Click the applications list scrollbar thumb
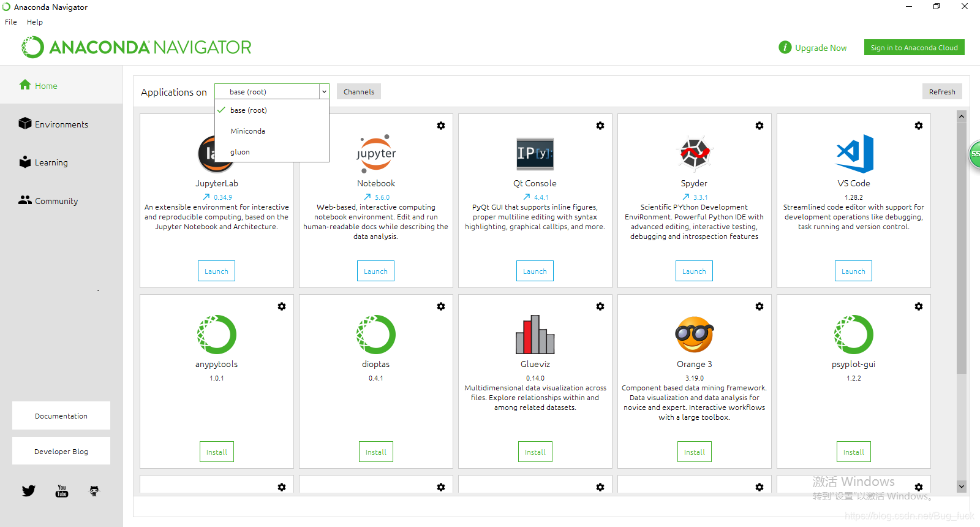Screen dimensions: 980x527 962,248
